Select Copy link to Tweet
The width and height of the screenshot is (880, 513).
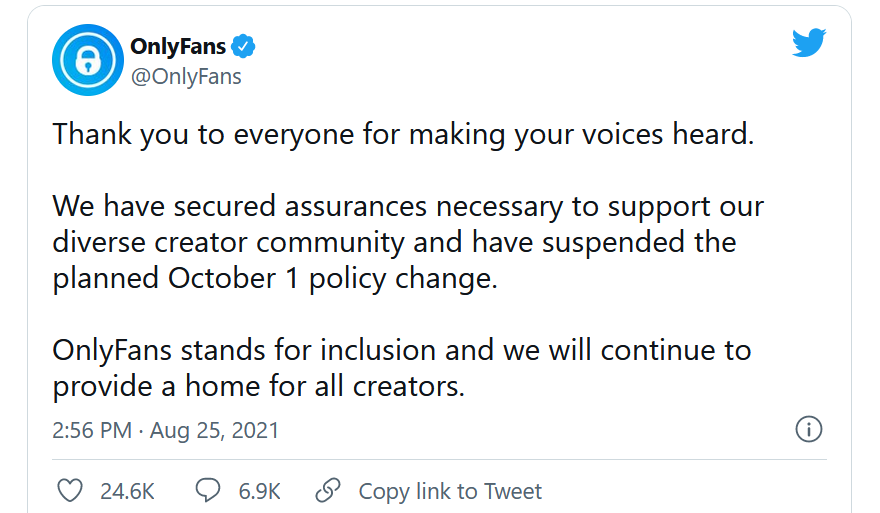pyautogui.click(x=450, y=491)
